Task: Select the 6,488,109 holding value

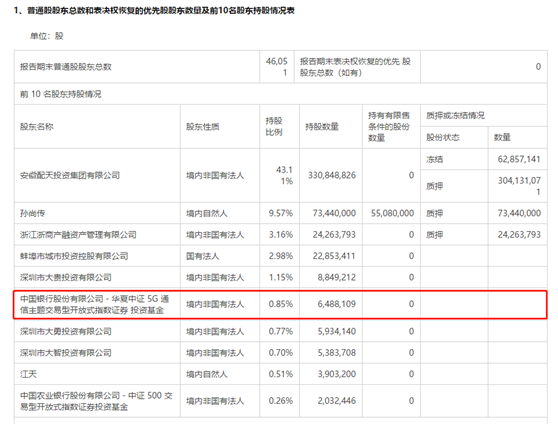Action: point(337,304)
